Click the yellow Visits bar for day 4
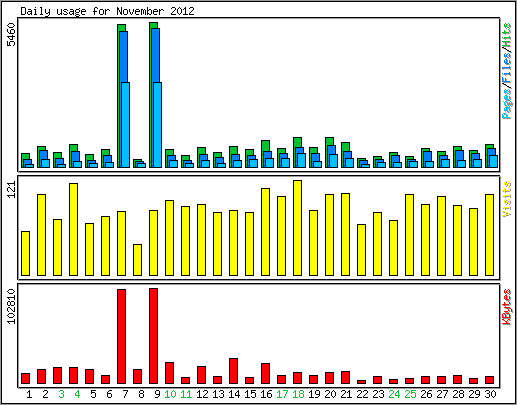Screen dimensions: 517x405 (74, 229)
